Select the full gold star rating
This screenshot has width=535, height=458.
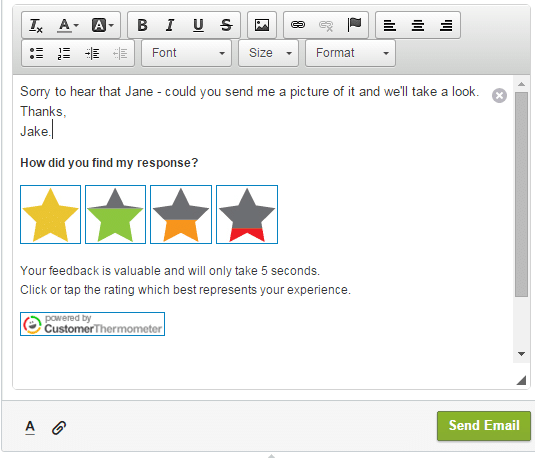(x=50, y=215)
